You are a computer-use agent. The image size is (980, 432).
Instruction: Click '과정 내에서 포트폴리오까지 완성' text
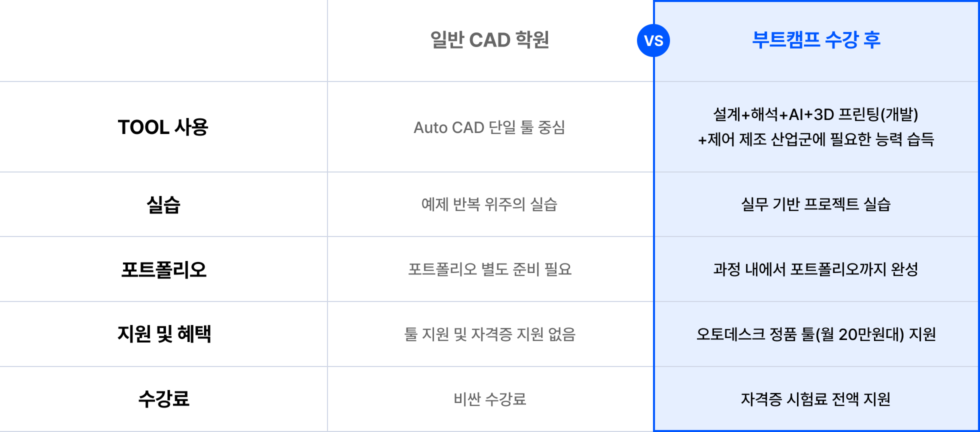[815, 269]
